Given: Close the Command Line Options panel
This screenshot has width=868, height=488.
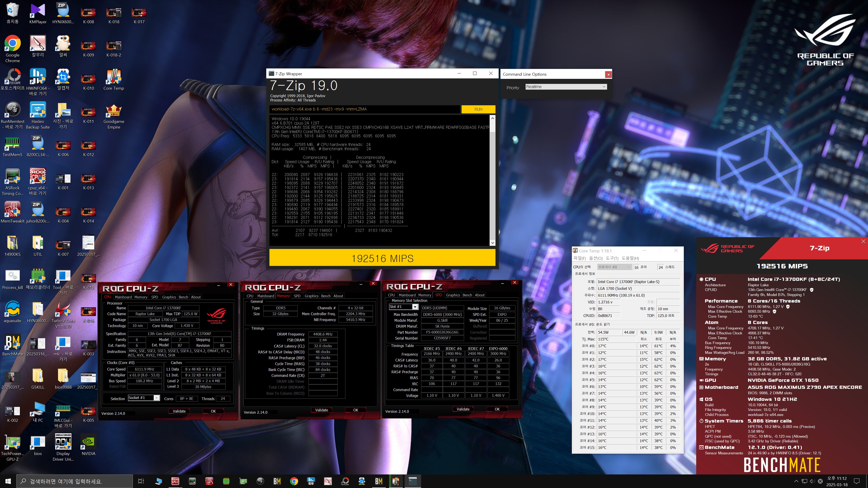Looking at the screenshot, I should (608, 74).
